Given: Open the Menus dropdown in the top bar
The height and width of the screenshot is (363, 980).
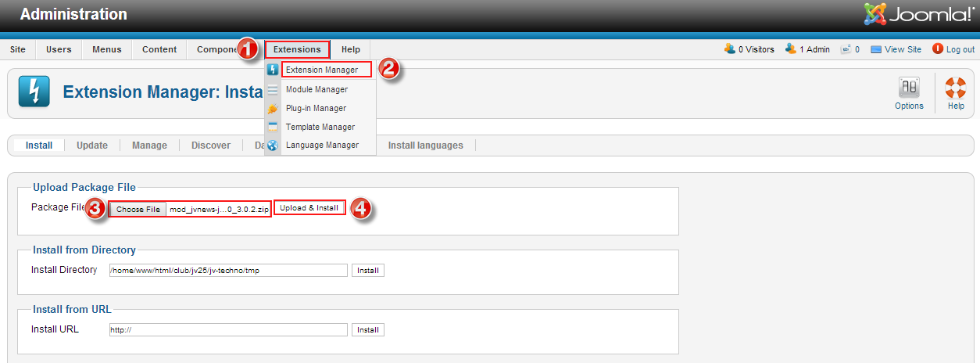Looking at the screenshot, I should click(107, 49).
